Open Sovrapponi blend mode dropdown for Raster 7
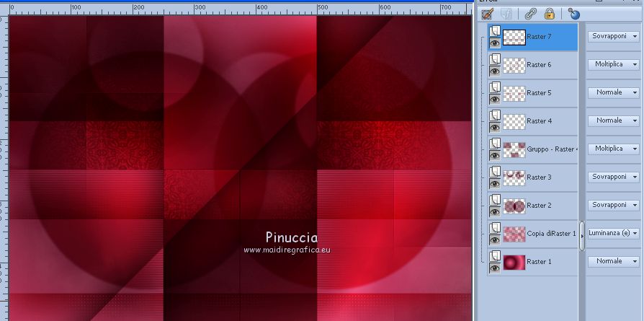Screen dimensions: 644x321 click(614, 36)
